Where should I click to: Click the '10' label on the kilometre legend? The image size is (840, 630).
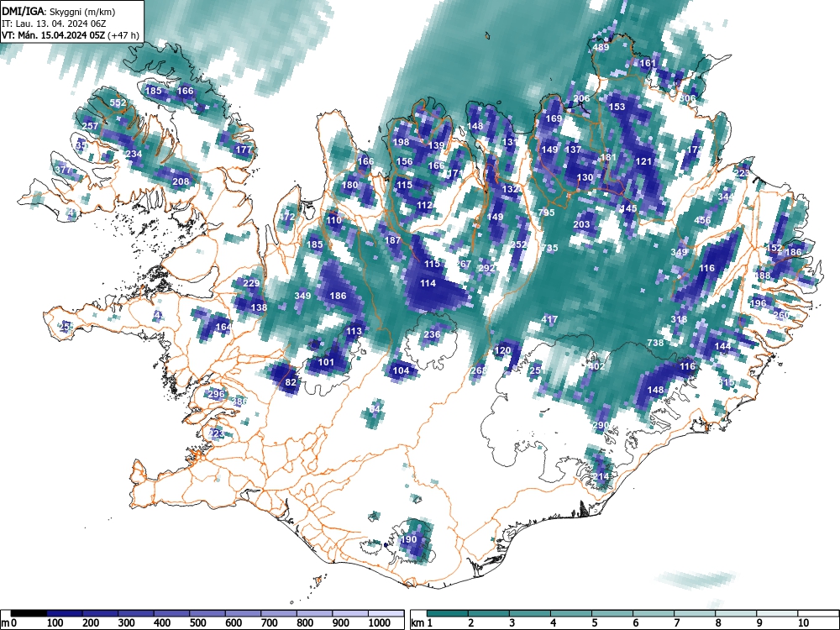tap(802, 623)
